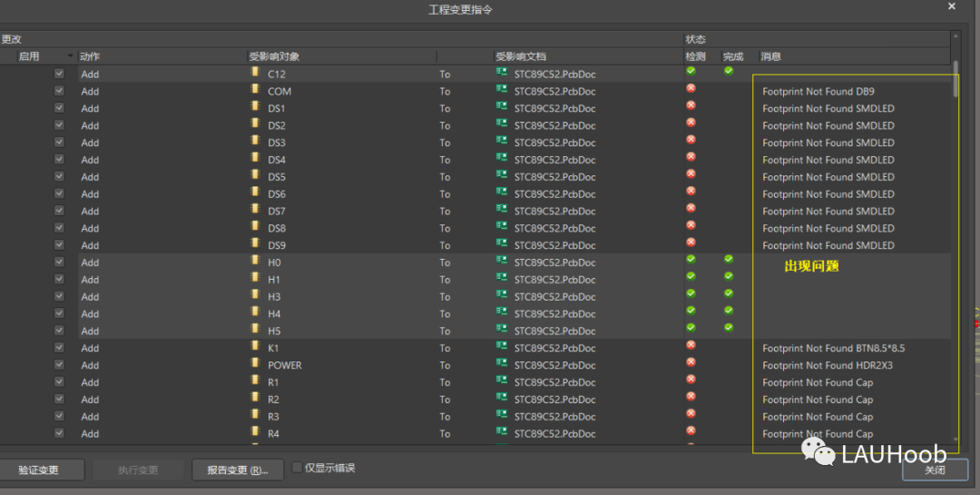
Task: Select the DS8 row's STC89C52.PcbDoc cell
Action: (x=554, y=228)
